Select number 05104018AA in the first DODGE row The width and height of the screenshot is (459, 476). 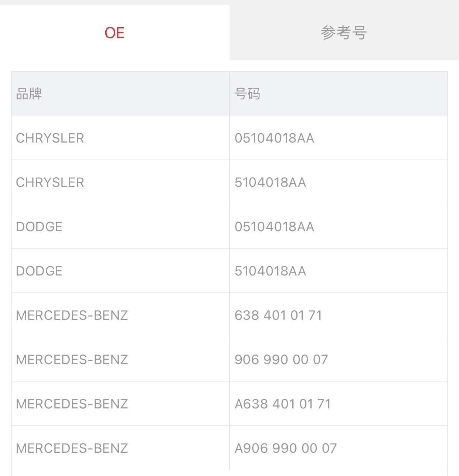[x=274, y=227]
